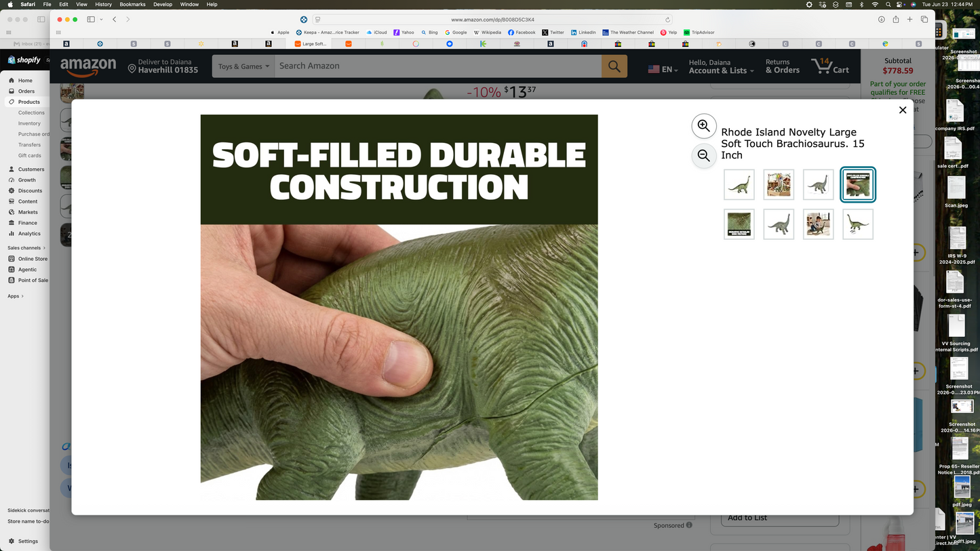Click the Search Amazon input field
The height and width of the screenshot is (551, 980).
437,66
